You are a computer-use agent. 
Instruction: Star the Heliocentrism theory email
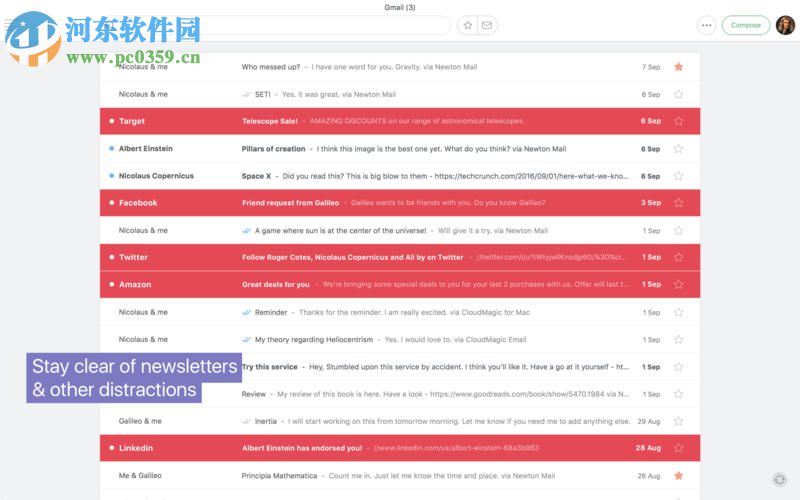679,340
